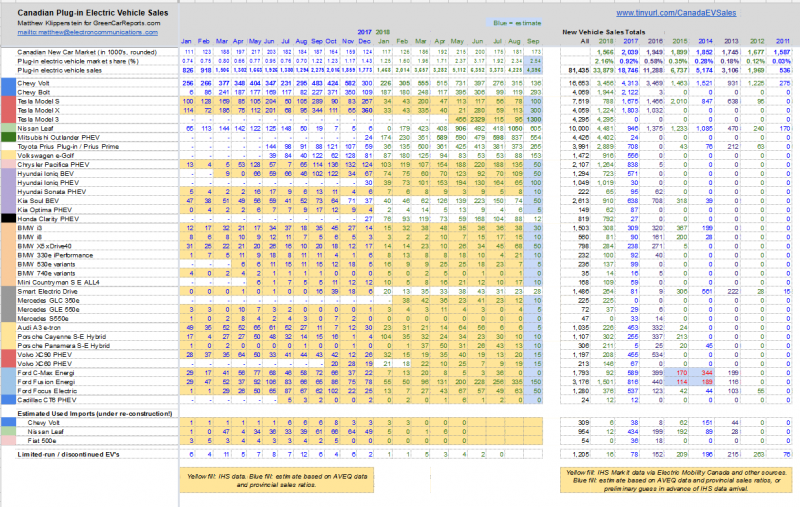800x507 pixels.
Task: Select the 'Matthew Klippenstein for GreenCarReports.com' byline
Action: pos(89,23)
